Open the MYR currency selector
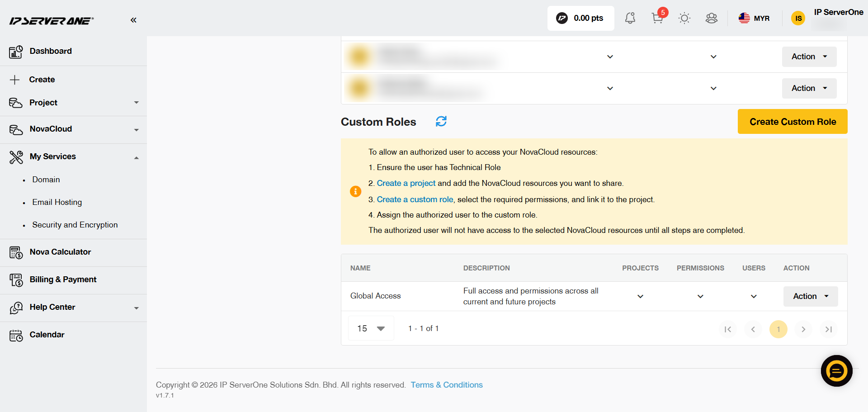The width and height of the screenshot is (868, 412). coord(754,18)
